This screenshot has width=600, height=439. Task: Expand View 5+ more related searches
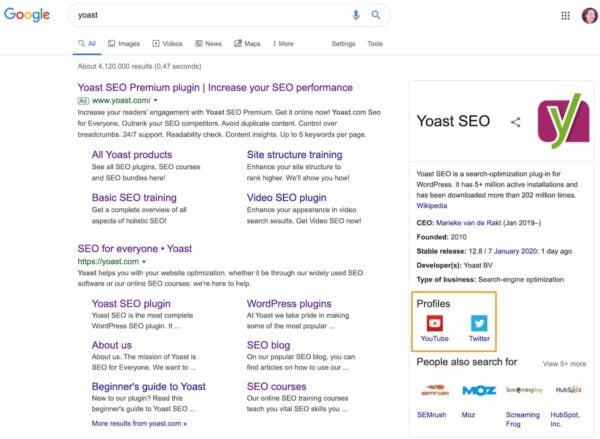pos(564,364)
